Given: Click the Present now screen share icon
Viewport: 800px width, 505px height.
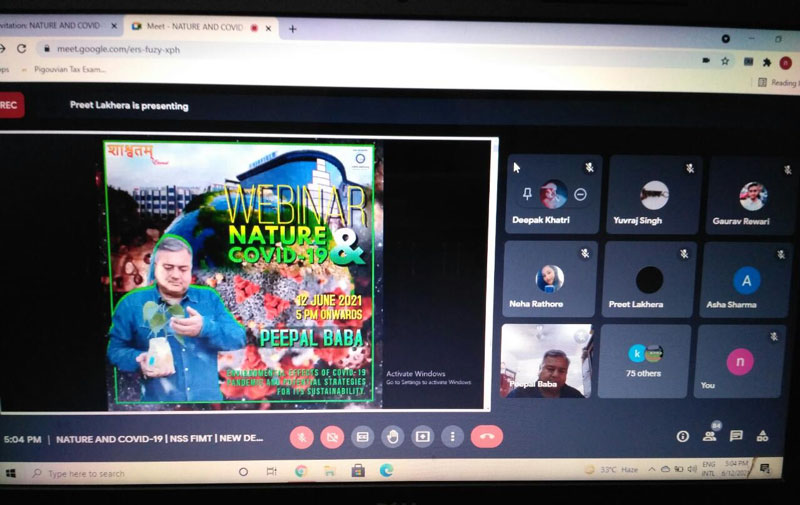Looking at the screenshot, I should point(423,437).
